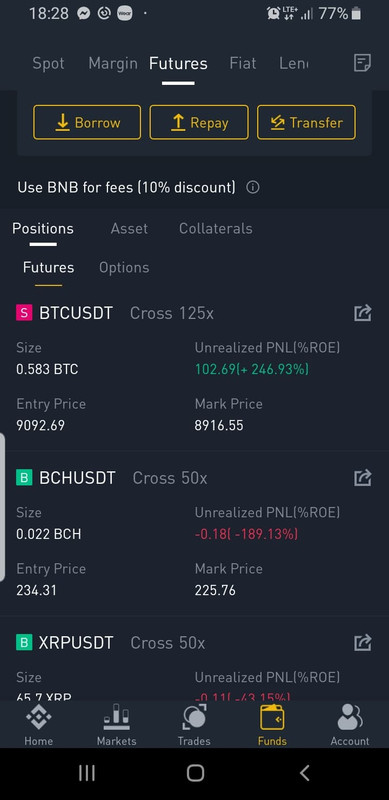
Task: Open the Asset tab
Action: (x=129, y=228)
